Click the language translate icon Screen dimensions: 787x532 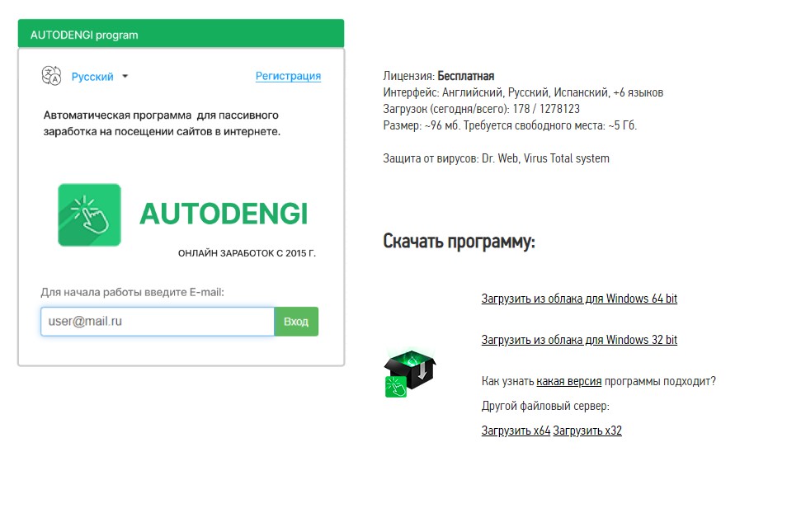pos(51,76)
